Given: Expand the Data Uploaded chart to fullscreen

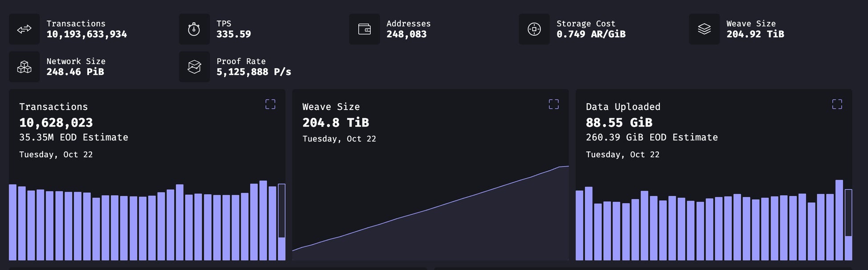Looking at the screenshot, I should (x=837, y=104).
